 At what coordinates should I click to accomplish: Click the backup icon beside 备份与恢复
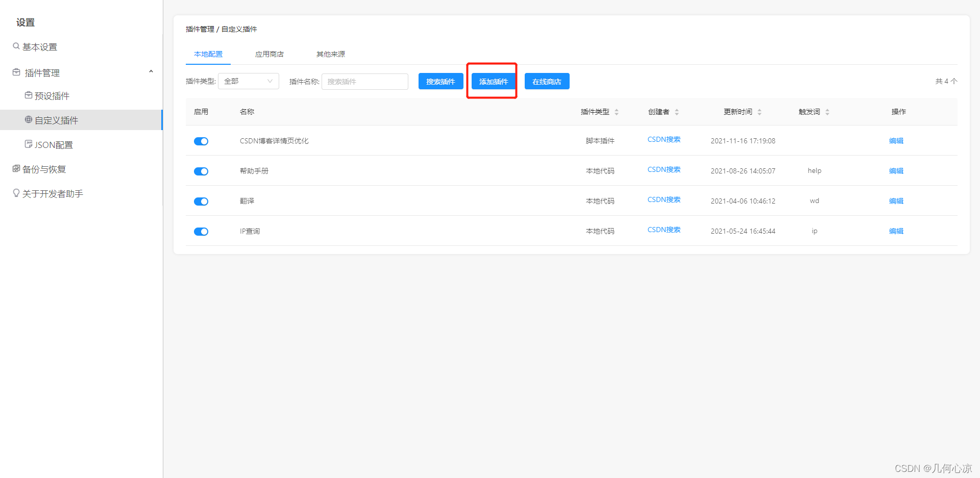pyautogui.click(x=16, y=168)
